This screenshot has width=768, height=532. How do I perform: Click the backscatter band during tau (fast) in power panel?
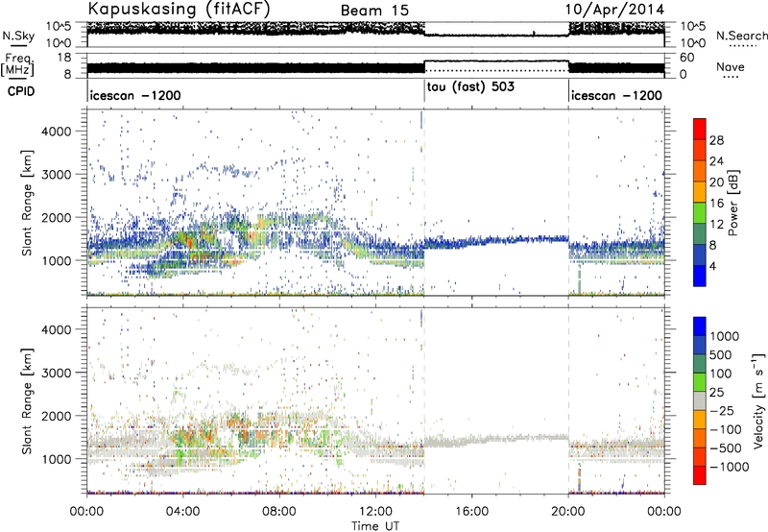point(496,240)
